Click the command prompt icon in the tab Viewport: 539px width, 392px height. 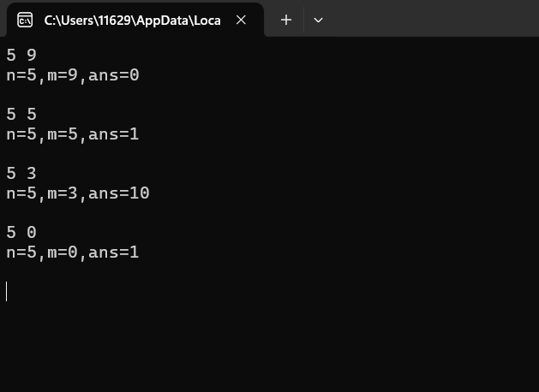(25, 20)
